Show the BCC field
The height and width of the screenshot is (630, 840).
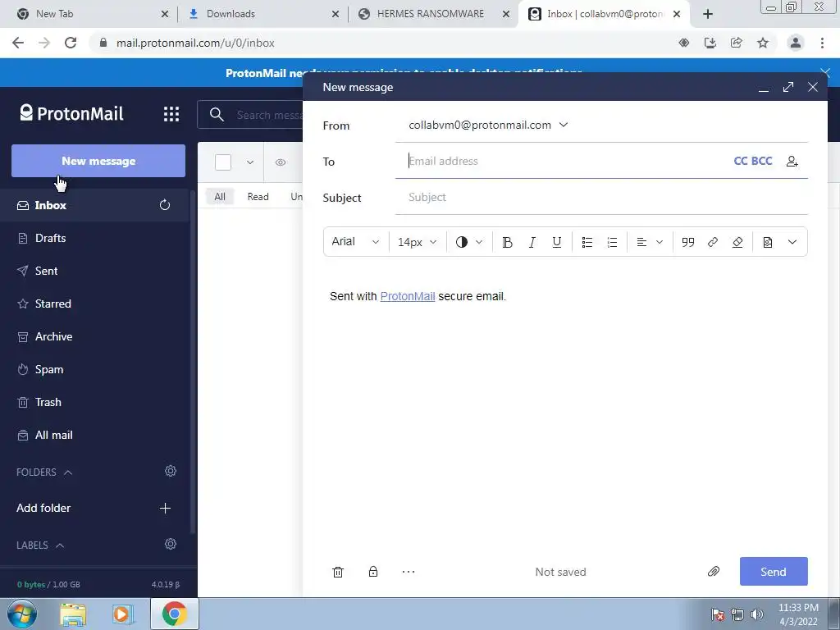point(762,162)
